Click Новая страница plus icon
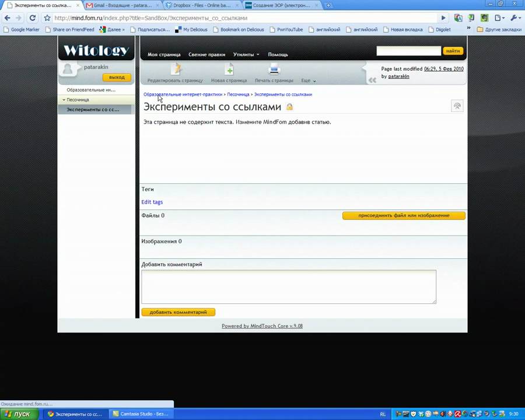 coord(229,69)
